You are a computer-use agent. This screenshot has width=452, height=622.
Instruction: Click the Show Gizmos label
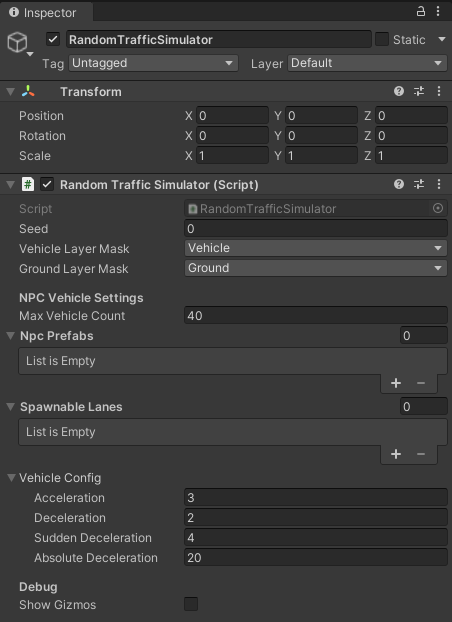(x=58, y=605)
